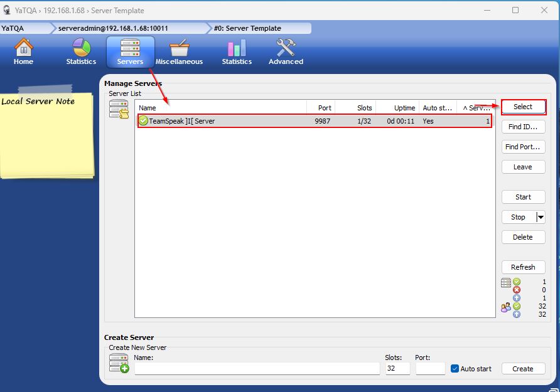Click the Find ID... button
Screen dimensions: 560x392
[x=522, y=127]
